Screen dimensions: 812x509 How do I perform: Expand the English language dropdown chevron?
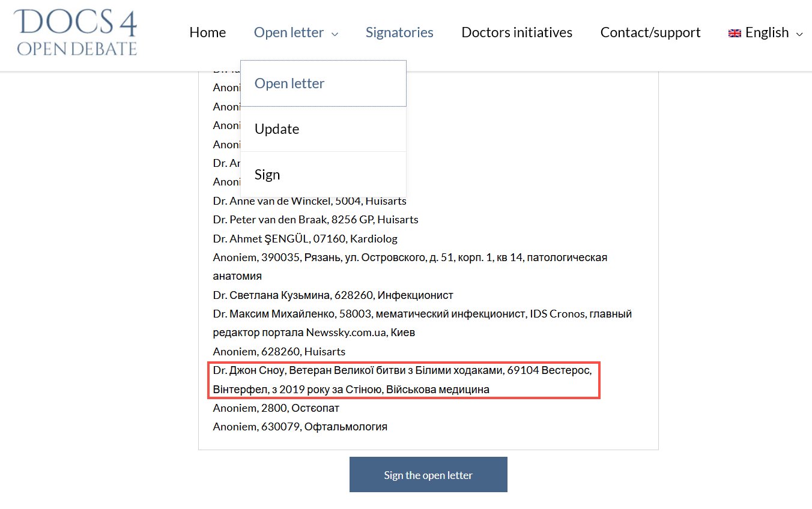coord(799,34)
